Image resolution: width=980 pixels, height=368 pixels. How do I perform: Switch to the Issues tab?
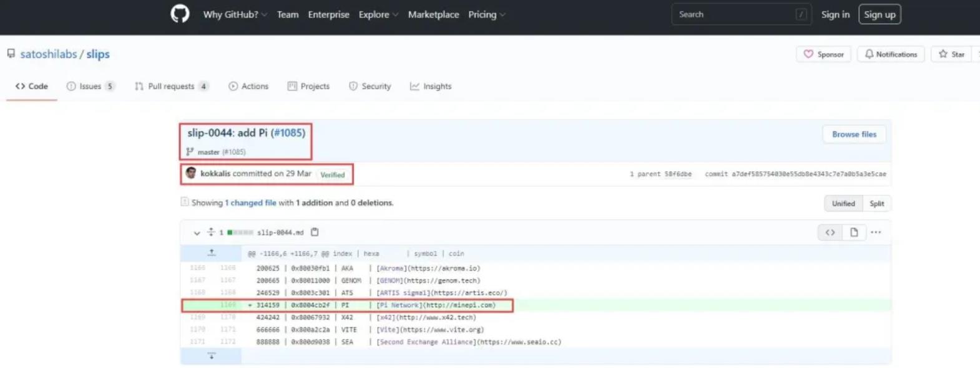point(91,86)
